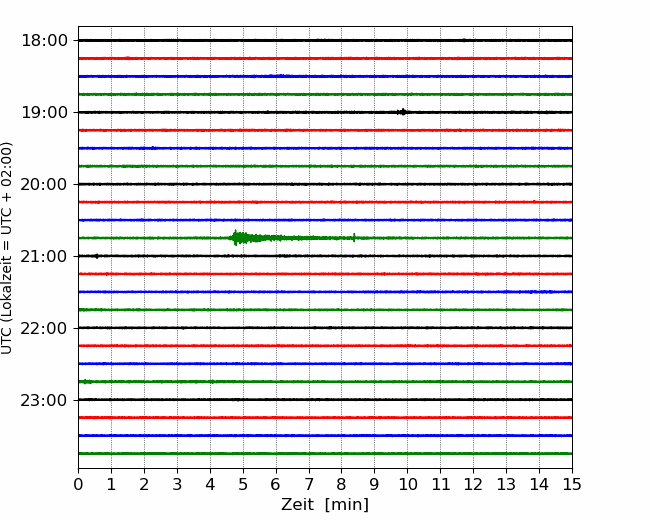Click the x-axis tick label 13
Screen dimensions: 650x520
[506, 484]
